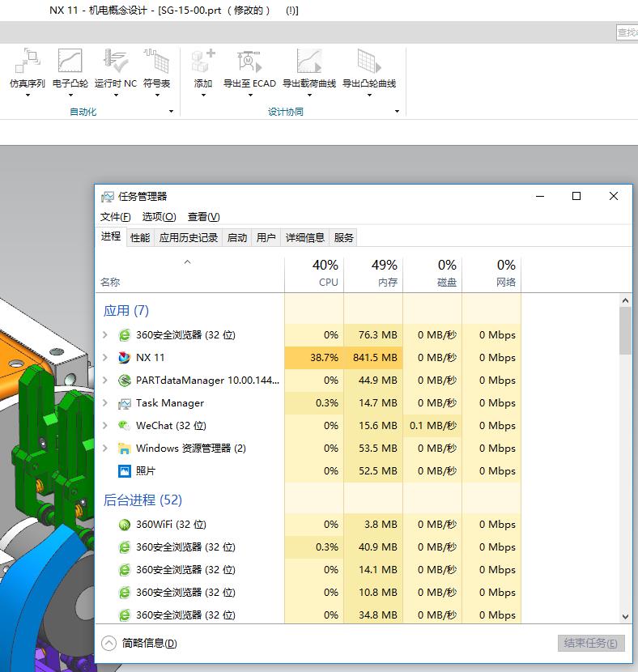
Task: Open the 符号表 symbol table tool
Action: (x=156, y=61)
